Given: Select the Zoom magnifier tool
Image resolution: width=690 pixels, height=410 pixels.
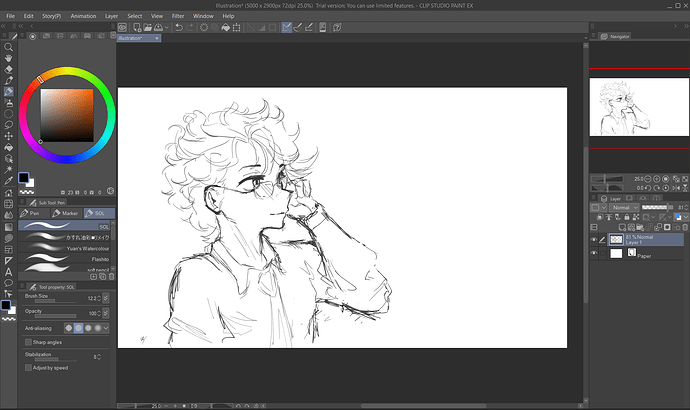Looking at the screenshot, I should point(8,47).
